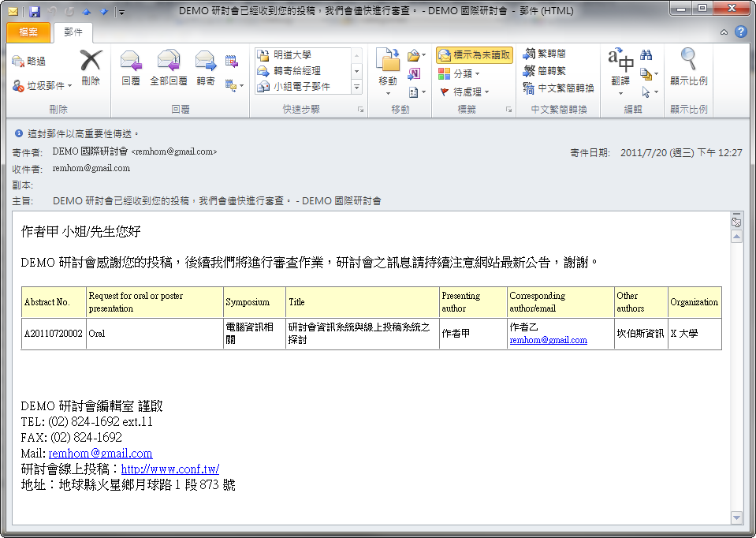Viewport: 756px width, 538px height.
Task: Open the Categorize (分類) dropdown
Action: [478, 73]
